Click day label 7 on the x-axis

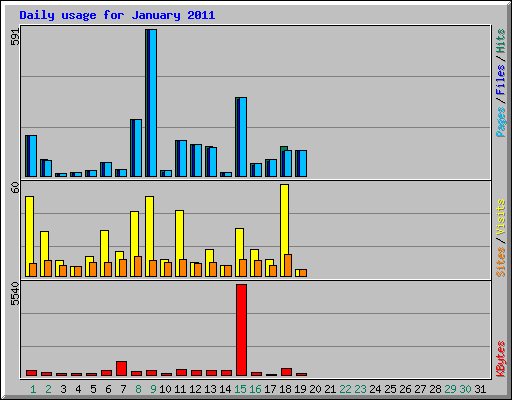click(x=123, y=389)
